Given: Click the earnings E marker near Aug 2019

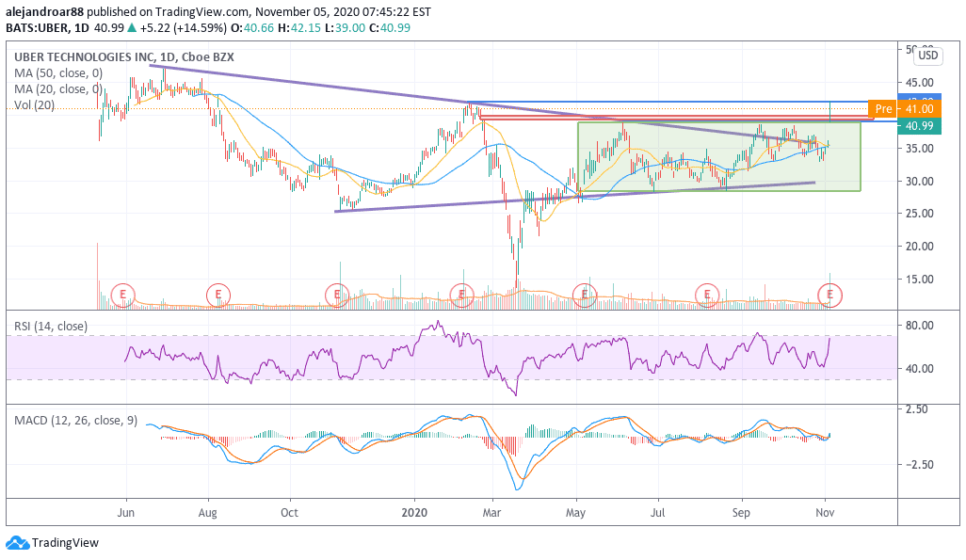Looking at the screenshot, I should click(218, 296).
